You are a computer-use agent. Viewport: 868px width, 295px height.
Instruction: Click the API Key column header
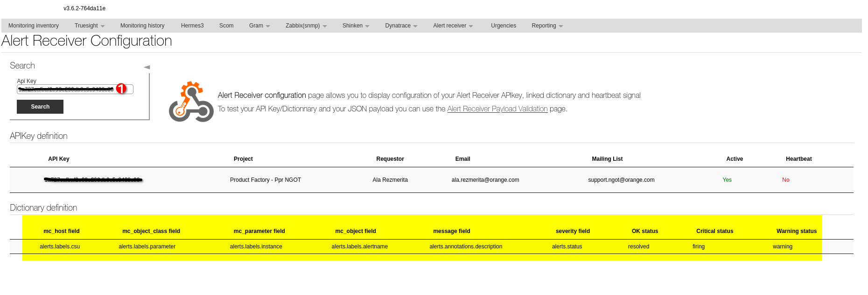[x=59, y=159]
